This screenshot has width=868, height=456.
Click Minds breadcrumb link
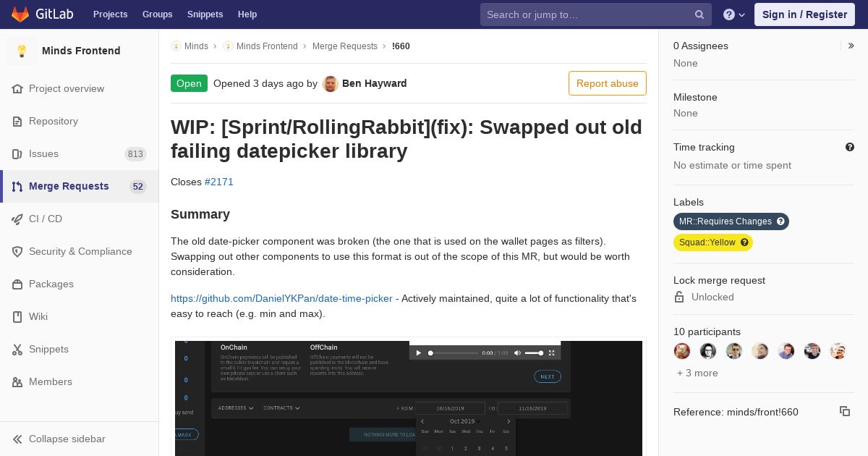[196, 46]
